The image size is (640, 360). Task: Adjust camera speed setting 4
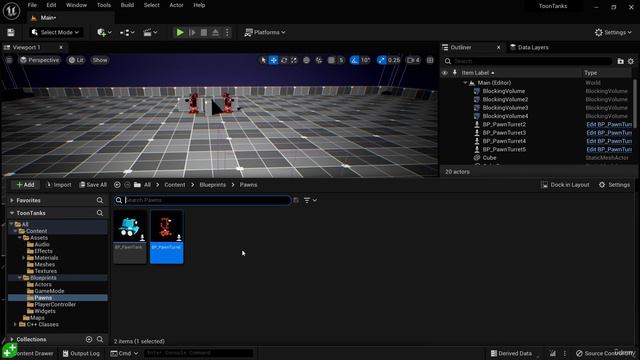point(413,60)
